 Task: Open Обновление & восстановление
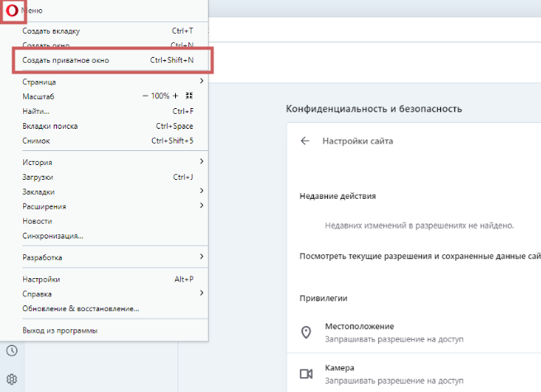(80, 309)
